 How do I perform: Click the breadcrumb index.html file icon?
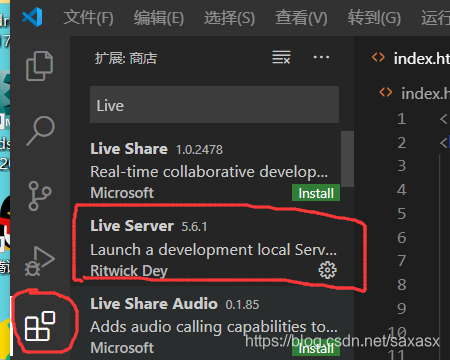tap(386, 92)
